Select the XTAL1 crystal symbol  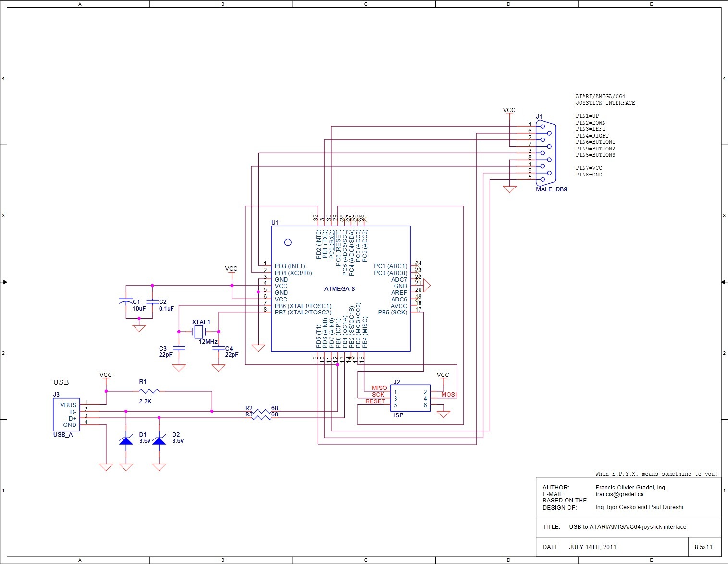[199, 332]
